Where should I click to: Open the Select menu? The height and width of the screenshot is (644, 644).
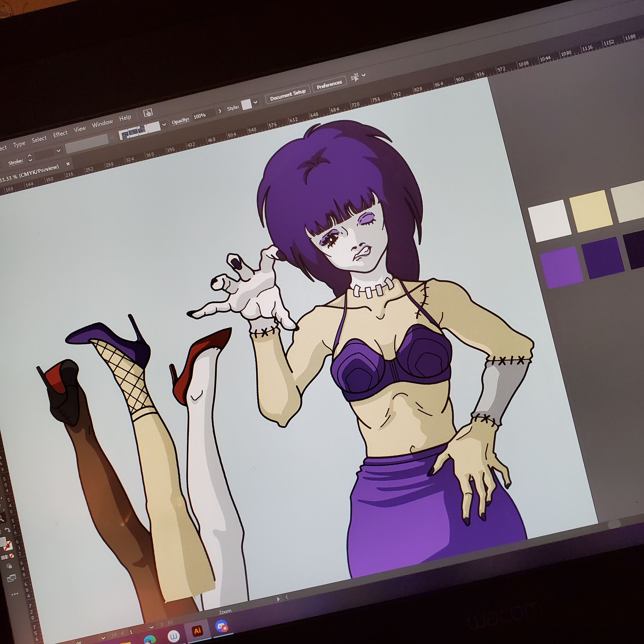coord(39,139)
